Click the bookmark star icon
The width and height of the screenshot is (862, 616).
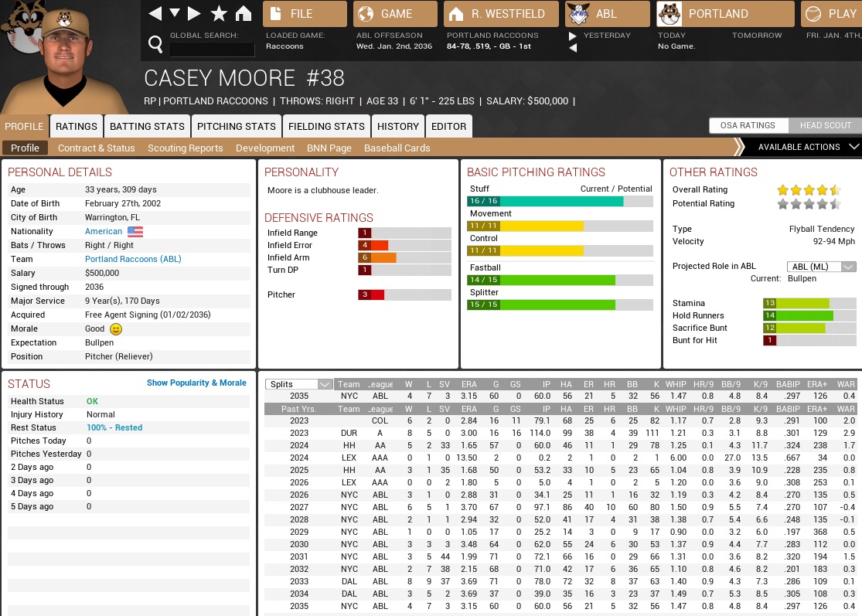tap(219, 14)
